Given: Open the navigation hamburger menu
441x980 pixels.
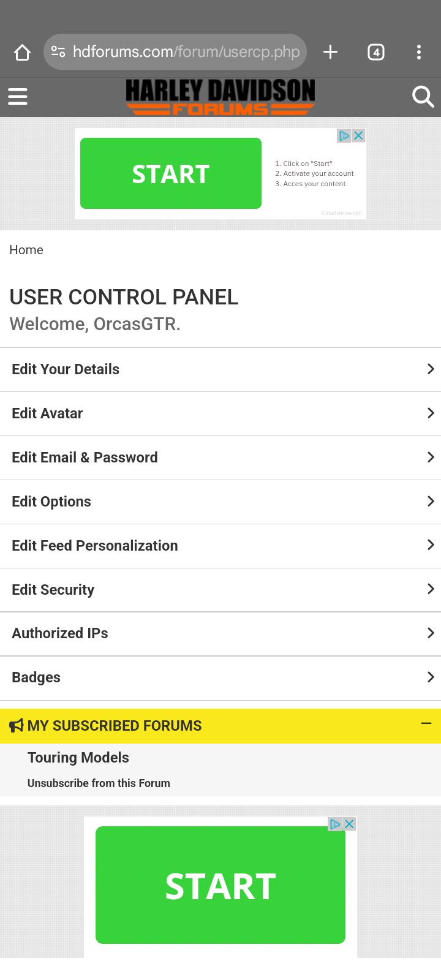Looking at the screenshot, I should pyautogui.click(x=17, y=96).
